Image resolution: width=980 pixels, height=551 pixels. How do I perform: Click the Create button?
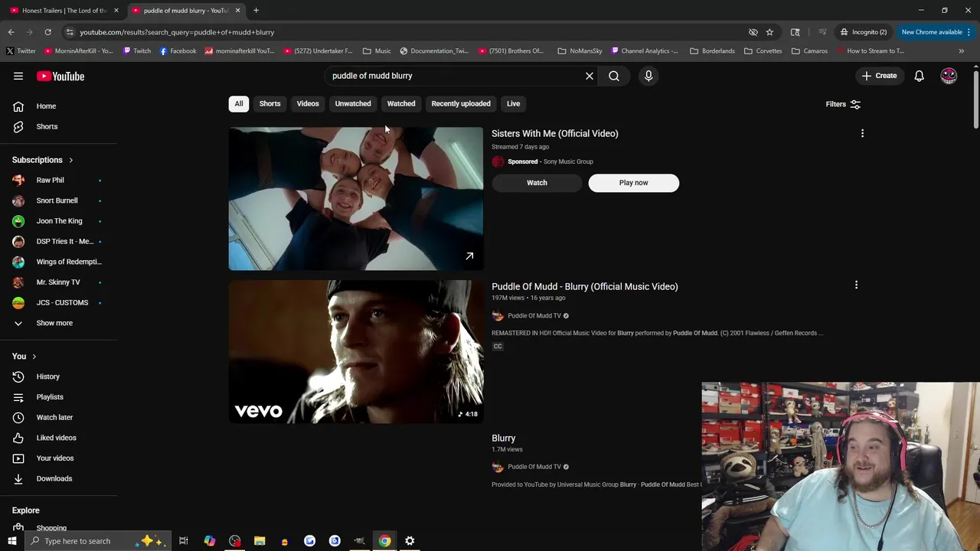pos(878,76)
